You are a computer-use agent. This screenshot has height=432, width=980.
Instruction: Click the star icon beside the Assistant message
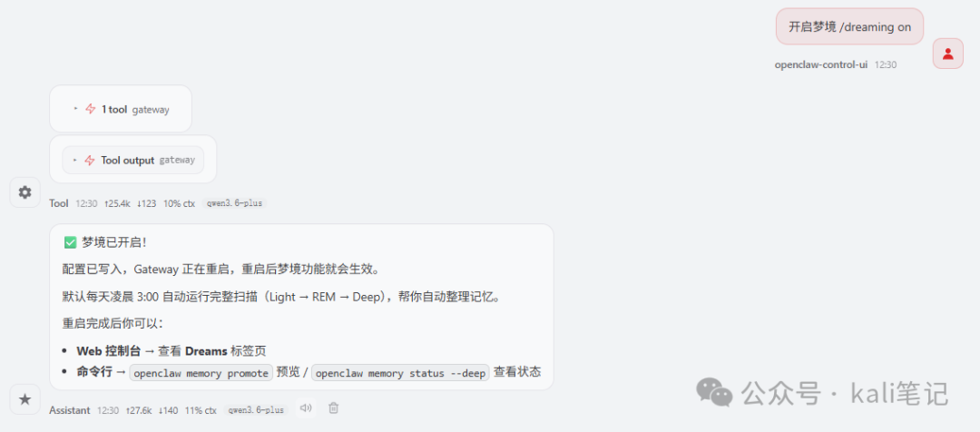[25, 399]
